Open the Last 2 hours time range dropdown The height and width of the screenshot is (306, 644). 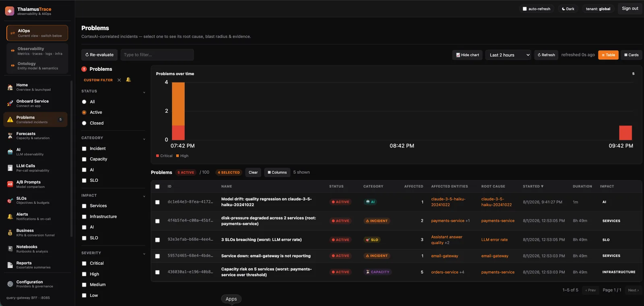tap(509, 55)
